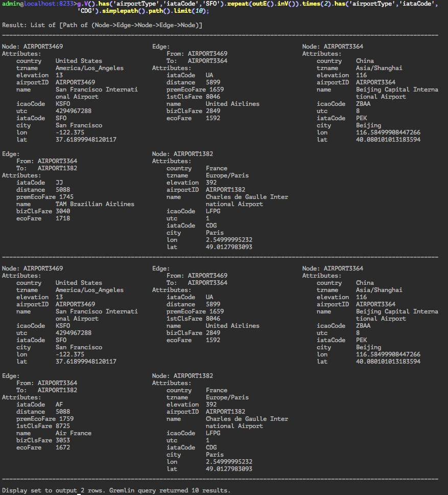Click the AF iataCode value
Image resolution: width=448 pixels, height=495 pixels.
tap(59, 404)
